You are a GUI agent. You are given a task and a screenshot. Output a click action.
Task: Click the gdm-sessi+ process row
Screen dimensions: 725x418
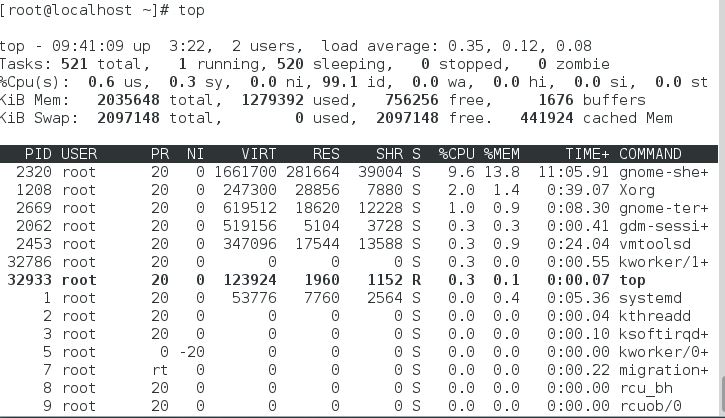(x=359, y=226)
